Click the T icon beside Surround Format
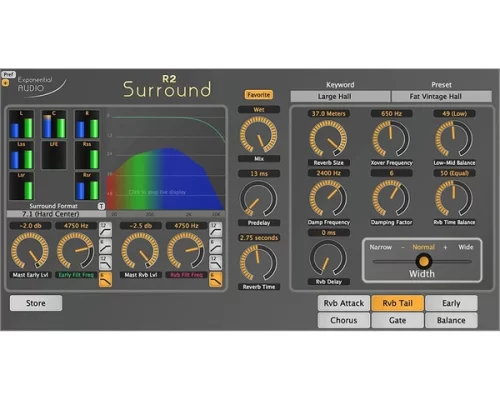The image size is (500, 400). pyautogui.click(x=101, y=206)
